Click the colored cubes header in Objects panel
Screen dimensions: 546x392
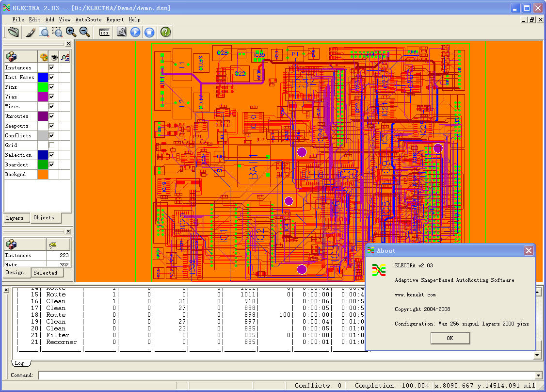[x=12, y=56]
